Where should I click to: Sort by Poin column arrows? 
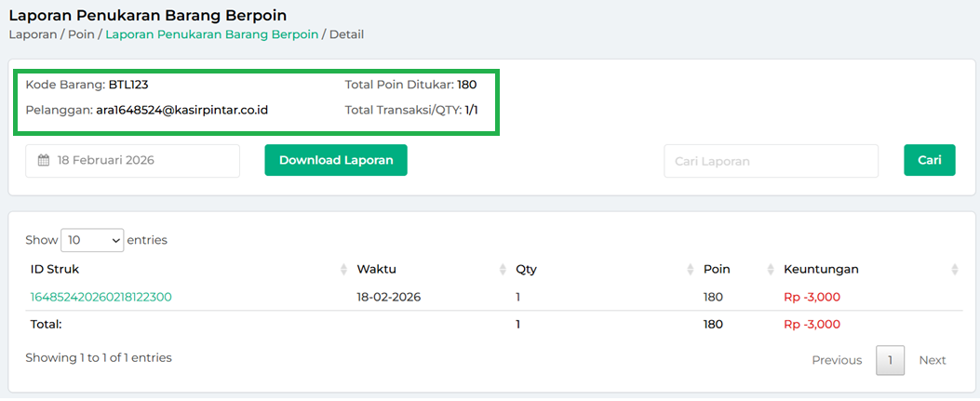coord(771,270)
